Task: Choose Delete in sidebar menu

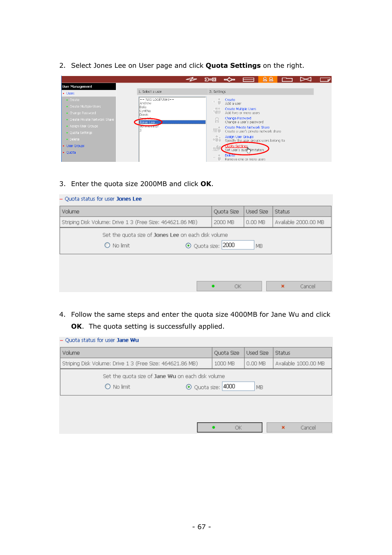Action: coord(74,139)
